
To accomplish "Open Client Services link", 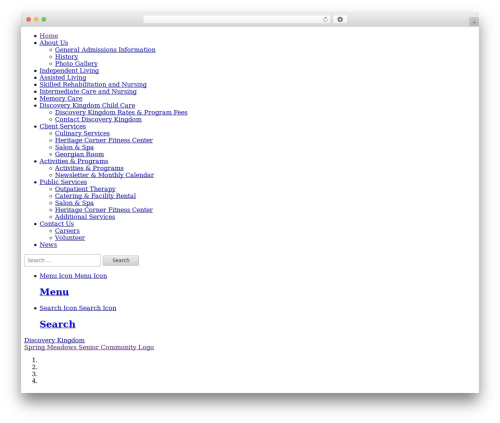I will (63, 126).
